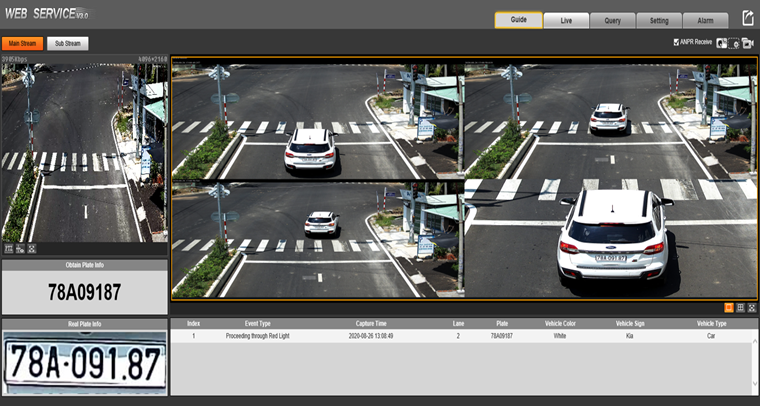Click the export/logout icon at top right
Viewport: 760px width, 406px height.
click(748, 19)
